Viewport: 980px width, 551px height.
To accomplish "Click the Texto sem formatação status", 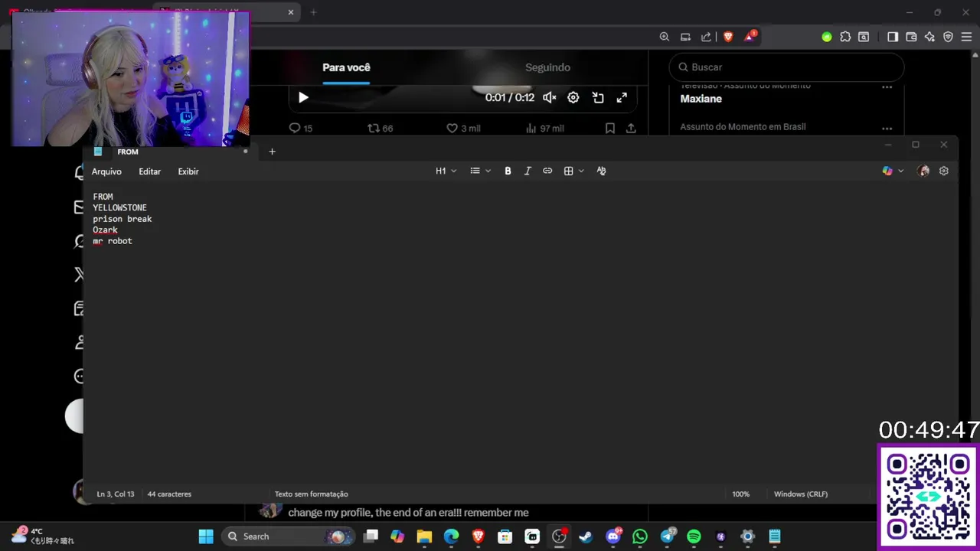I will click(311, 494).
